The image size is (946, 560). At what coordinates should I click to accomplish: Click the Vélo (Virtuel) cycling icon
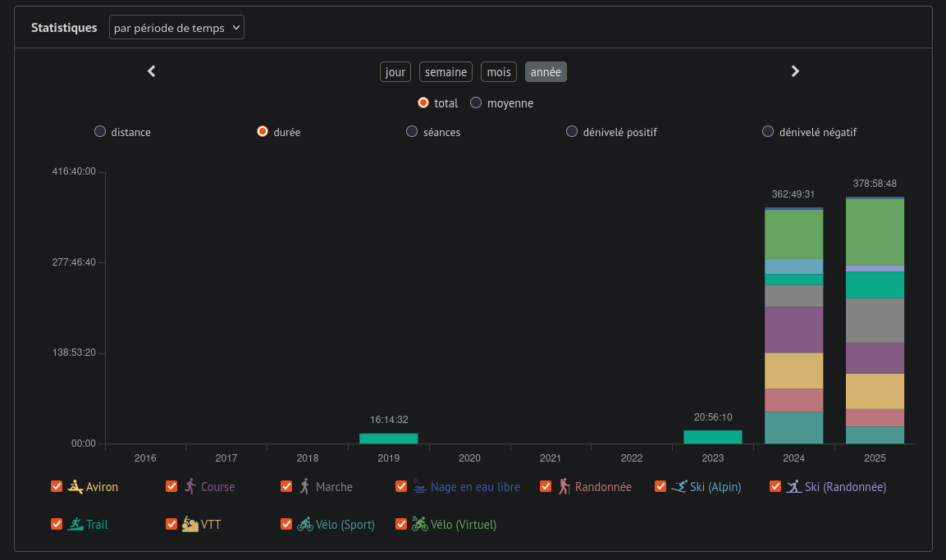point(420,524)
